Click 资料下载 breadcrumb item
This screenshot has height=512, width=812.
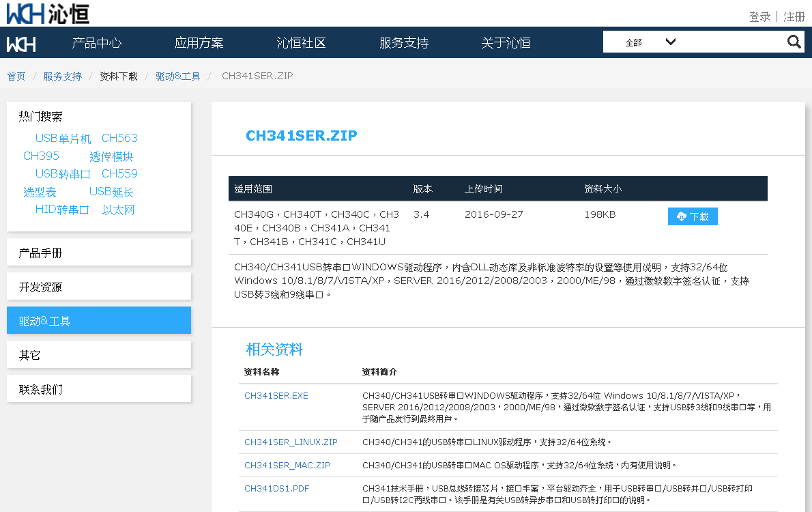point(119,76)
